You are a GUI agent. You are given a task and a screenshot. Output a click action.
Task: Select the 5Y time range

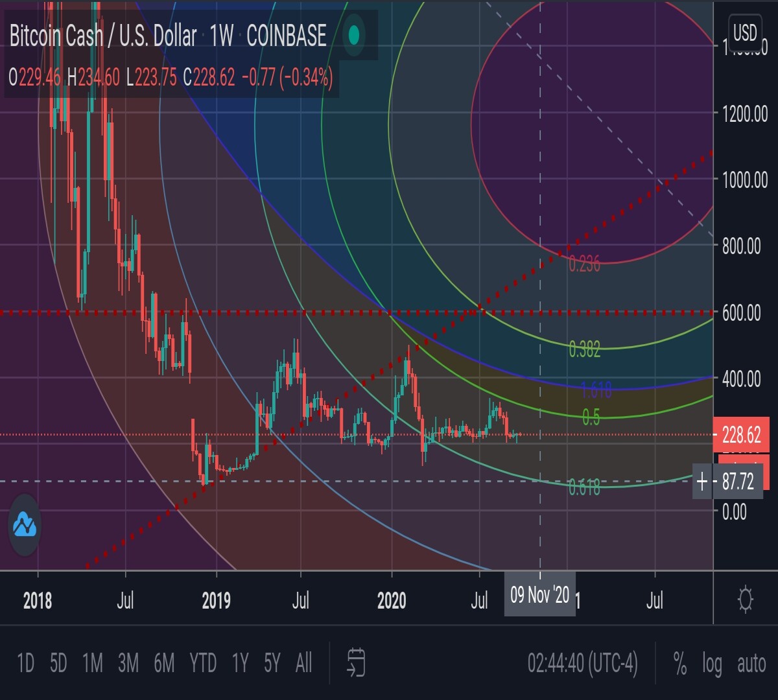pyautogui.click(x=272, y=663)
